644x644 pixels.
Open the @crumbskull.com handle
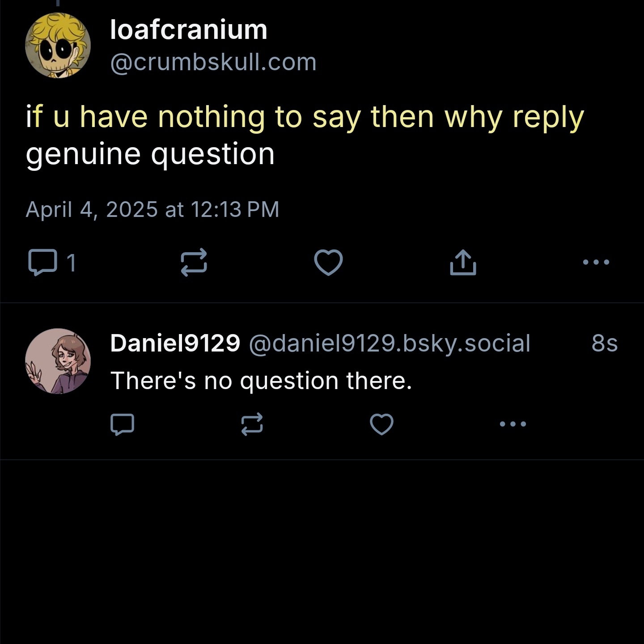(213, 62)
